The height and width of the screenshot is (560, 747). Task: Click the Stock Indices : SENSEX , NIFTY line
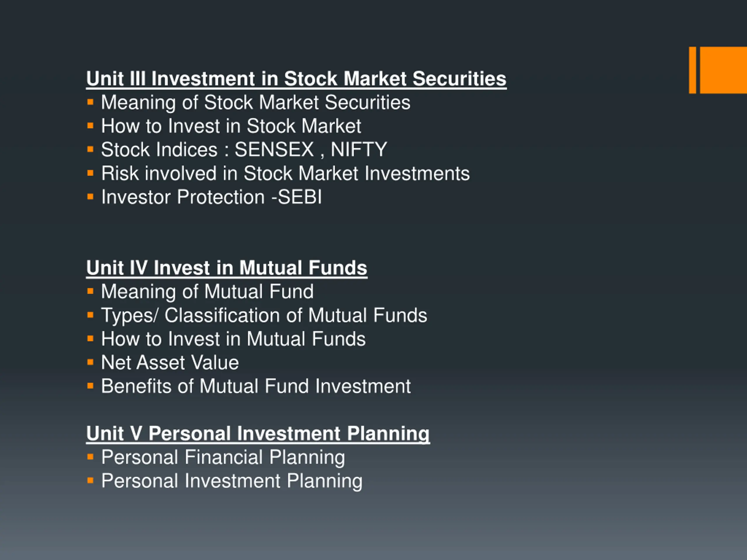click(x=244, y=150)
